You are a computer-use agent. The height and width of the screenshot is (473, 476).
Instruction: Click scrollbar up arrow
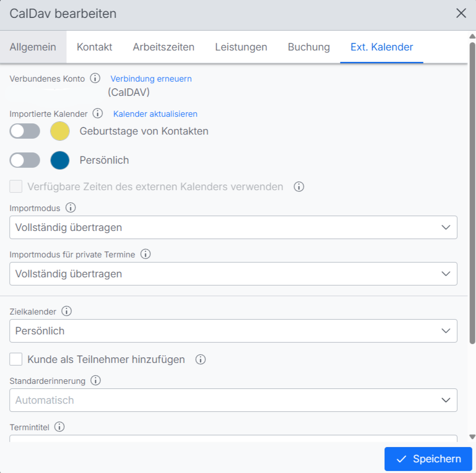[x=472, y=36]
